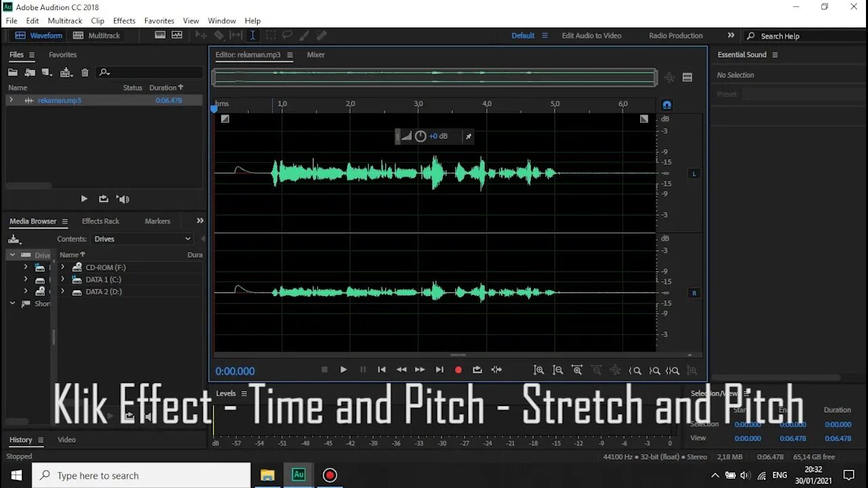Open the Favorites menu
868x488 pixels.
pyautogui.click(x=159, y=21)
